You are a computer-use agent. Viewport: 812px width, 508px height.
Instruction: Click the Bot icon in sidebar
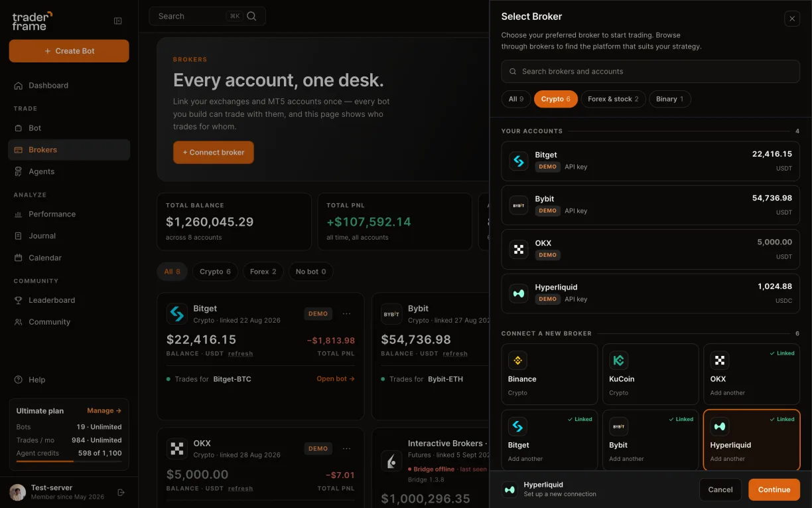click(19, 128)
